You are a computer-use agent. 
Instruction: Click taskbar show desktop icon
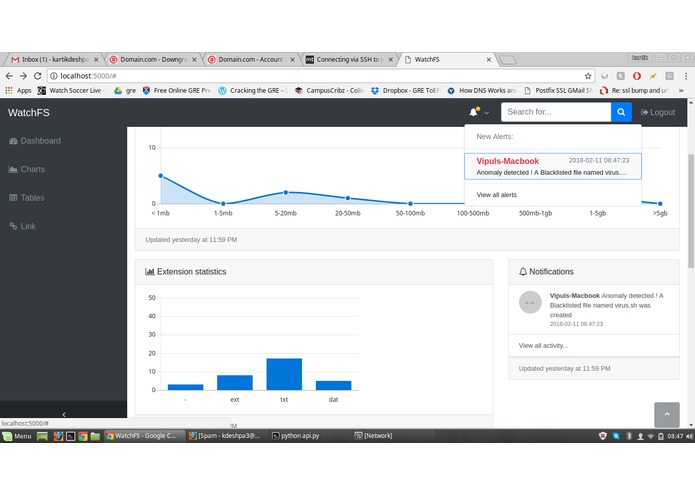pyautogui.click(x=42, y=436)
